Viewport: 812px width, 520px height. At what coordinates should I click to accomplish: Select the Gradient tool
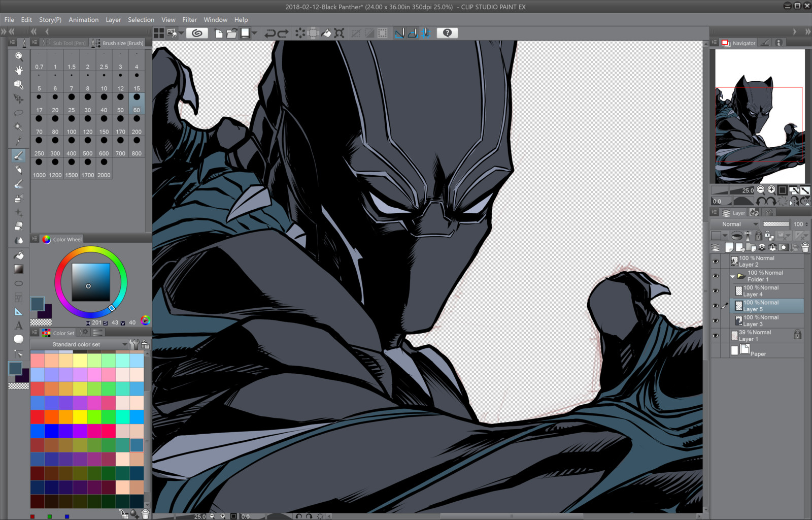pyautogui.click(x=19, y=269)
